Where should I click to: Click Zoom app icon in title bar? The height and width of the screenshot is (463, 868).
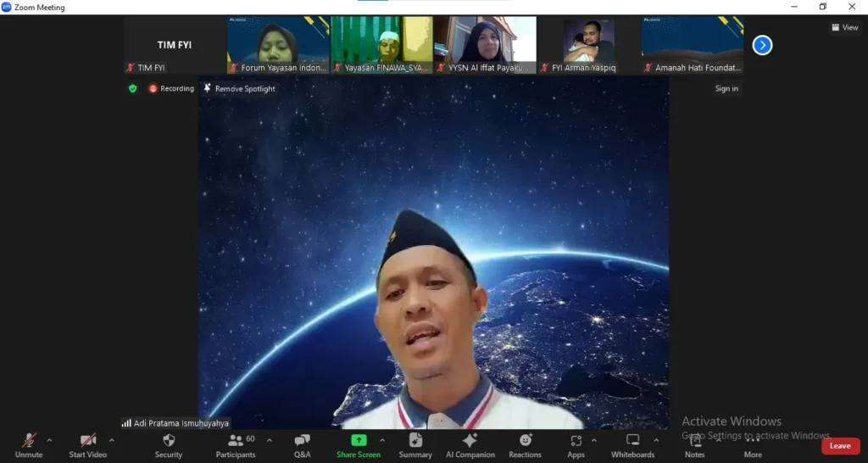tap(7, 7)
